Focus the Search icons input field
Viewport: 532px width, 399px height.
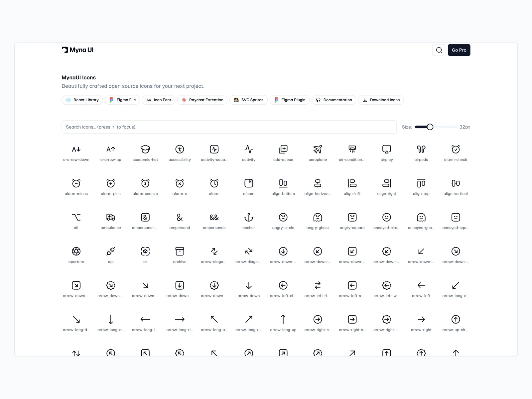click(x=229, y=127)
